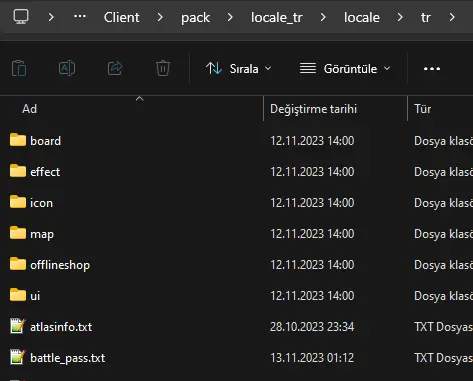Screen dimensions: 473x381
Task: Expand the chevron after locale_tr breadcrumb
Action: 323,17
